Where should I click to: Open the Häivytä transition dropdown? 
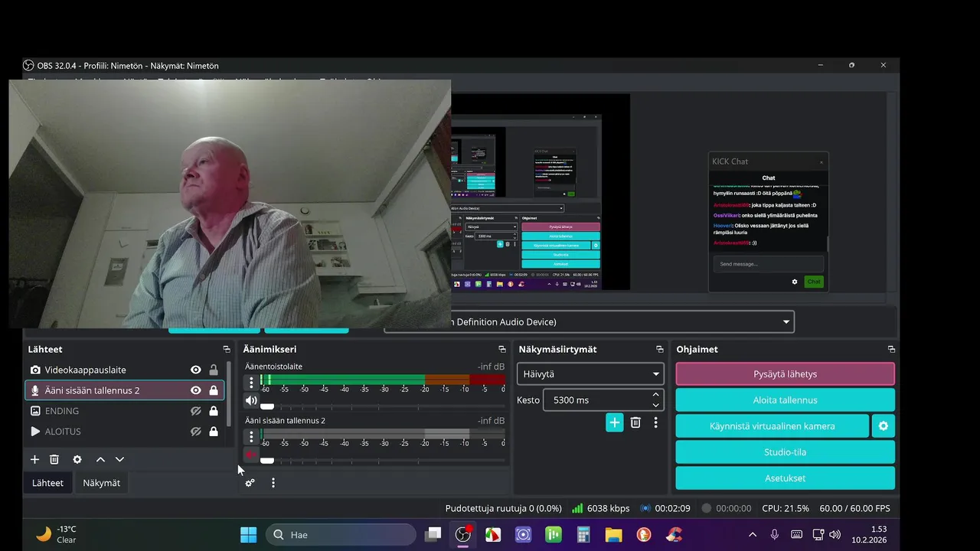590,374
